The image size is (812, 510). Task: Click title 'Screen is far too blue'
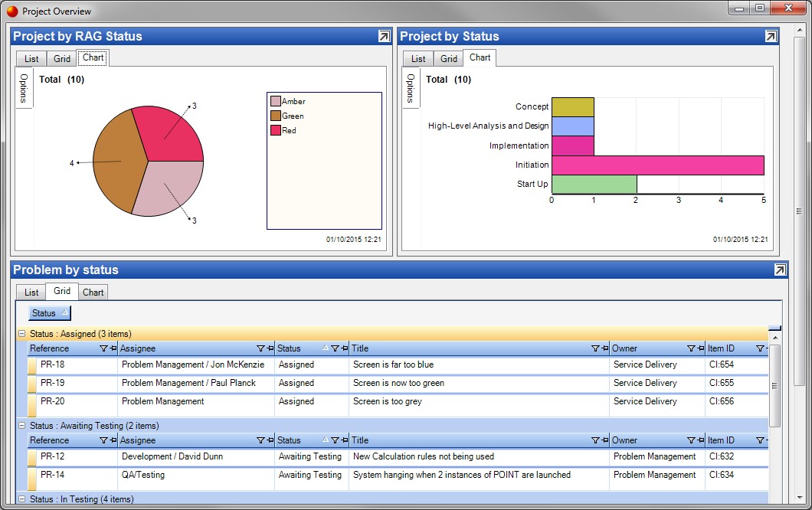coord(393,364)
